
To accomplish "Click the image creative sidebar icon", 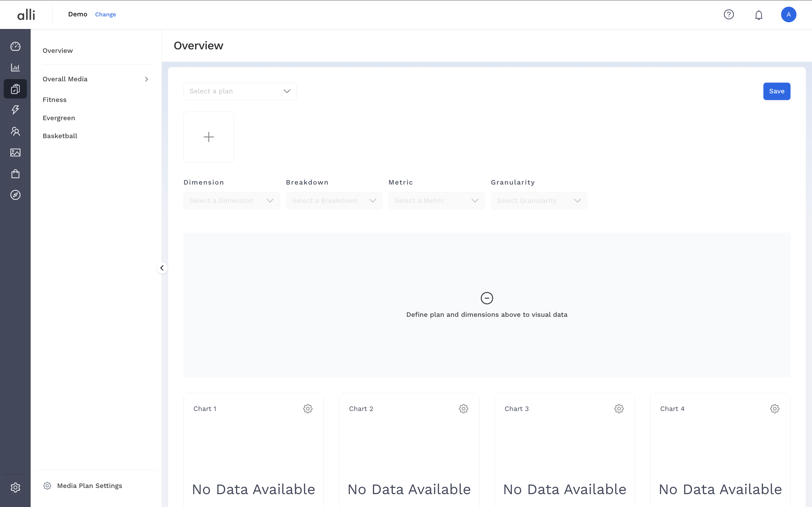I will coord(15,153).
